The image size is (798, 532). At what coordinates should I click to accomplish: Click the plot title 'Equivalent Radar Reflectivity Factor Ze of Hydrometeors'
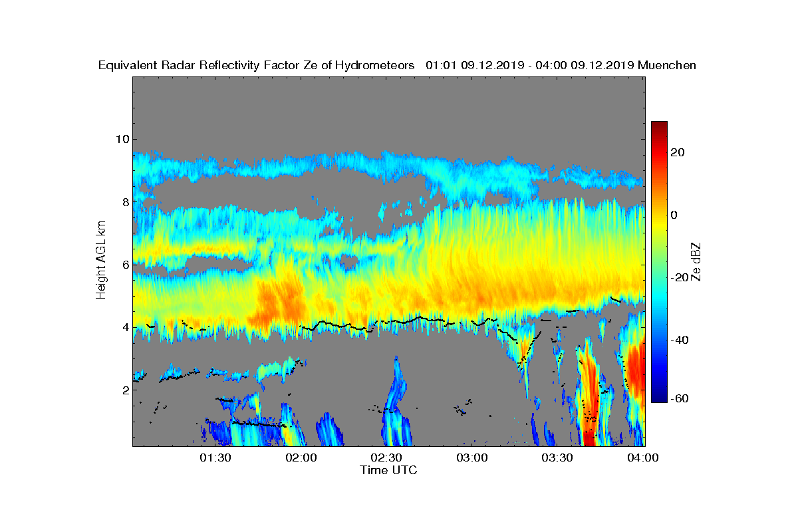pos(257,65)
